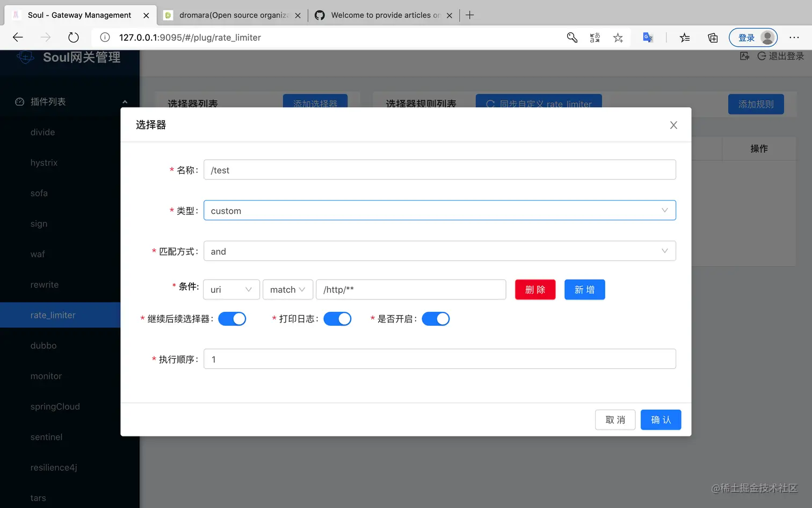
Task: Toggle the 是否开启 switch
Action: (436, 319)
